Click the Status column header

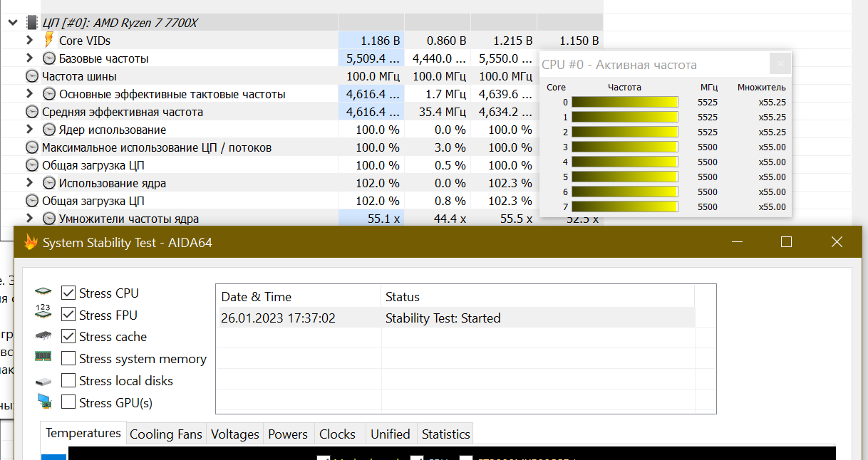point(538,297)
